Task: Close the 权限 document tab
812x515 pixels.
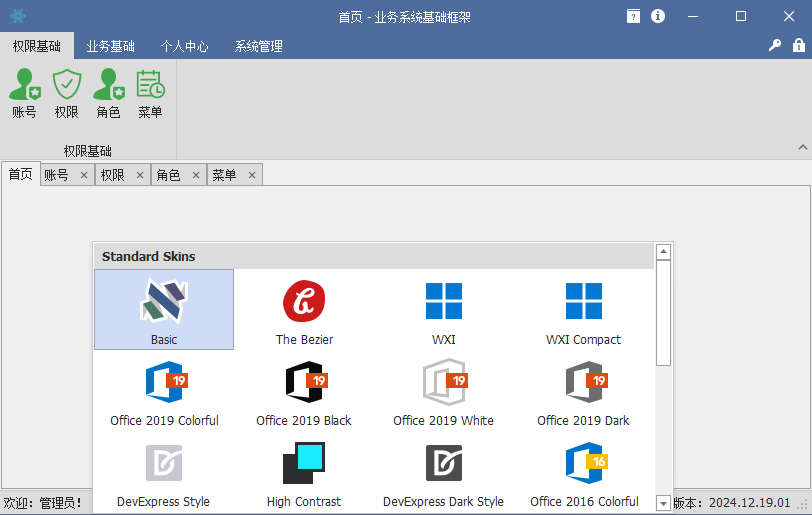Action: (x=140, y=176)
